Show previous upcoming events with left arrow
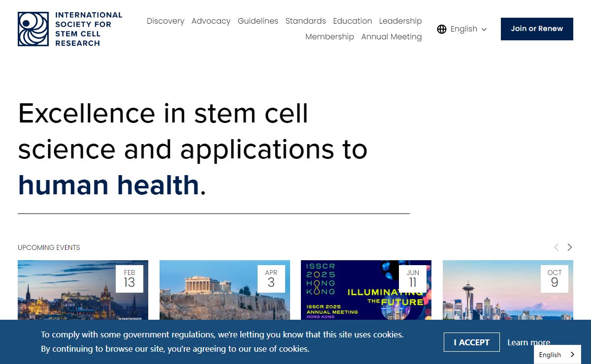 click(x=556, y=247)
